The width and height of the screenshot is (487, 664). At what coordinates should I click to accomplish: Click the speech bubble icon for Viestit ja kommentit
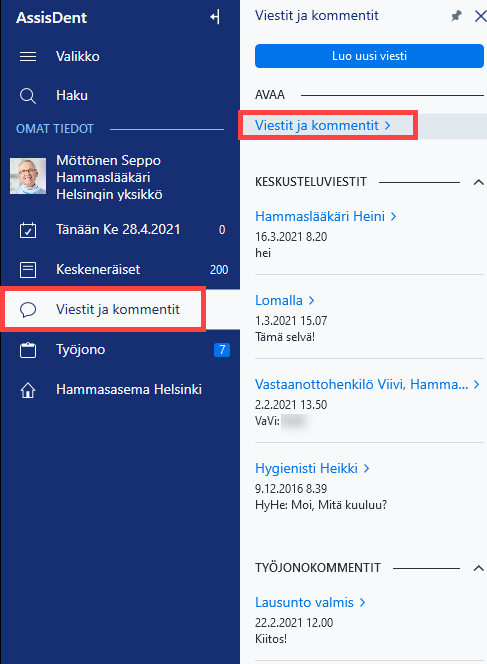point(28,310)
